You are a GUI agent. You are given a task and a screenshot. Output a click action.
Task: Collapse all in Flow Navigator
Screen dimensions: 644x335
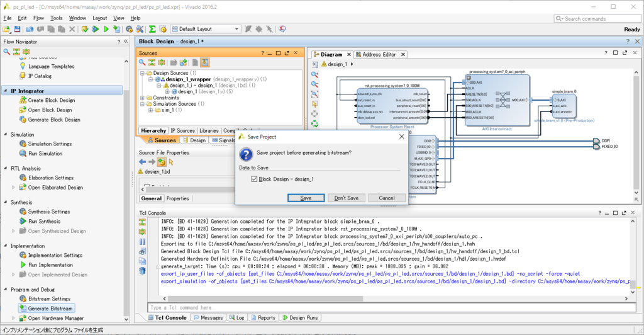coord(16,52)
